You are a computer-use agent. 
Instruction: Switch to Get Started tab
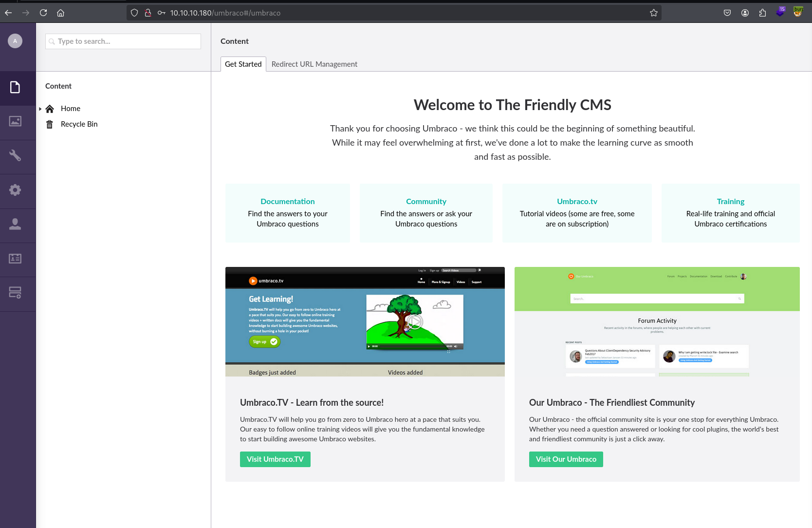click(243, 64)
